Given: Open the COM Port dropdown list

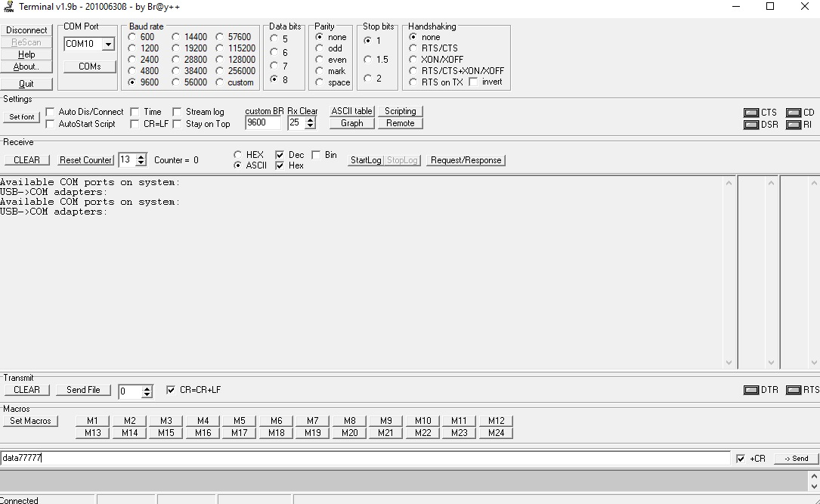Looking at the screenshot, I should [x=108, y=44].
